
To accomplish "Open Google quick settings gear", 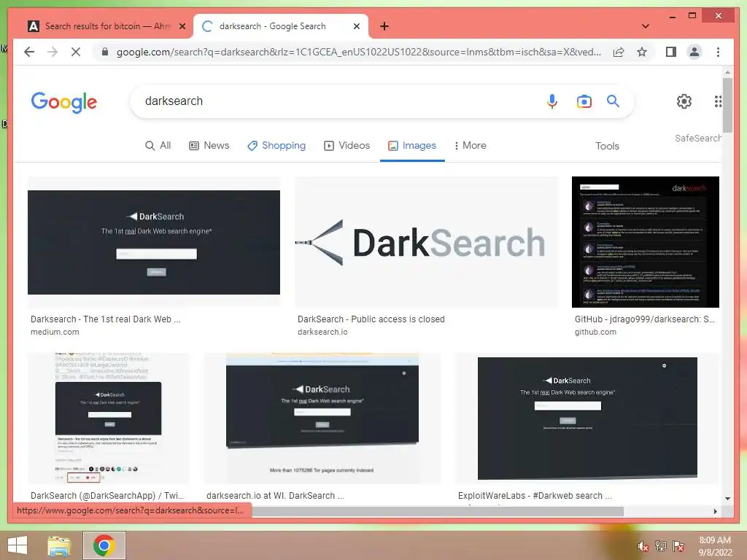I will [x=684, y=101].
